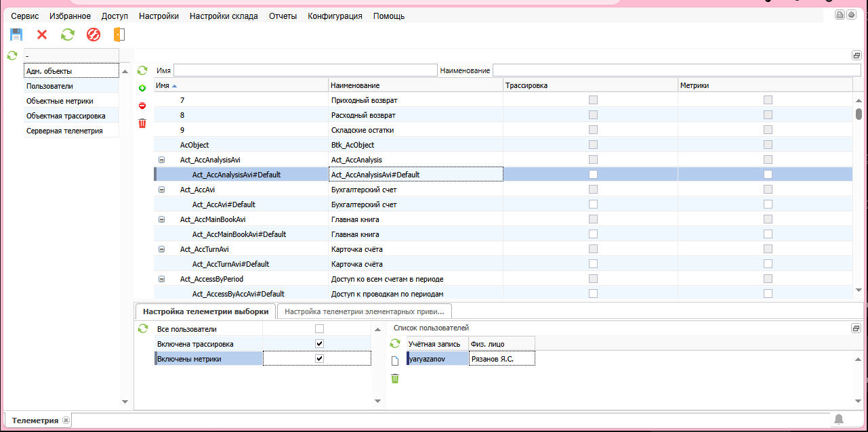868x432 pixels.
Task: Click the green refresh icon in main toolbar
Action: click(68, 35)
